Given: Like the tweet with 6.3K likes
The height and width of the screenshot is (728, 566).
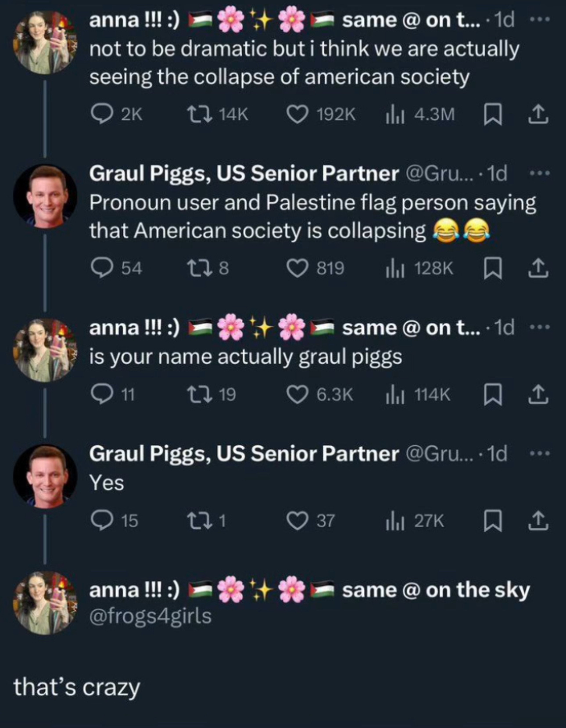Looking at the screenshot, I should click(297, 394).
